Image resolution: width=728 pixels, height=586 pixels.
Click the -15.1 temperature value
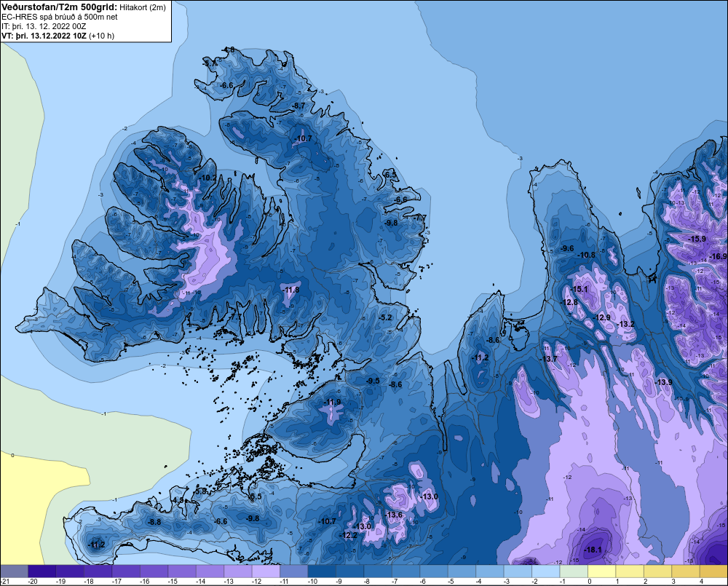click(x=579, y=289)
